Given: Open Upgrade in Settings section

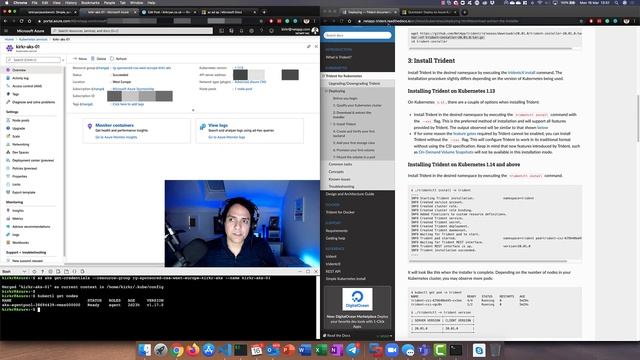Looking at the screenshot, I should click(x=18, y=129).
